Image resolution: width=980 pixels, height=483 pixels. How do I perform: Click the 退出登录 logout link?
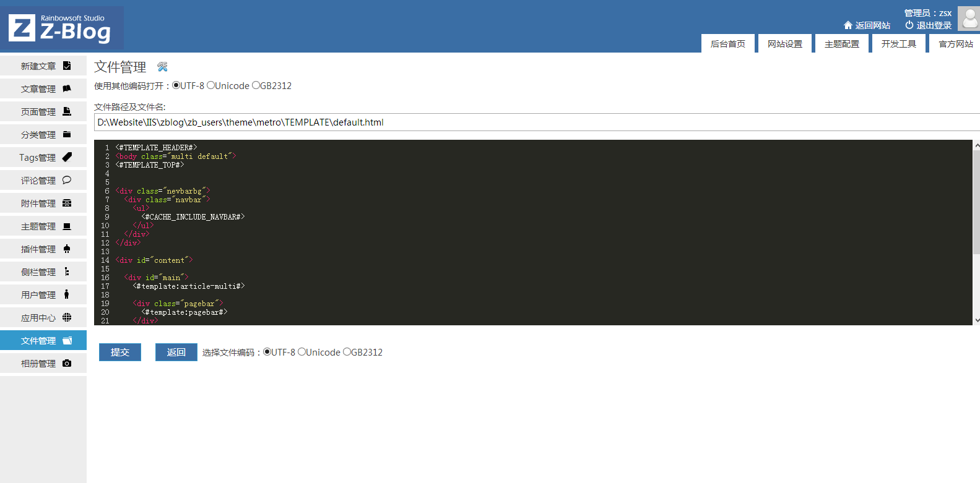point(934,25)
